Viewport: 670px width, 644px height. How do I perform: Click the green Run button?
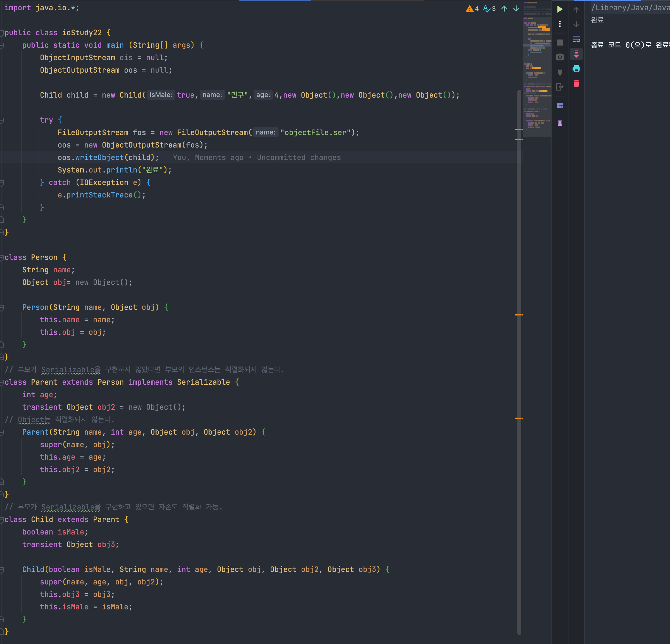coord(560,9)
